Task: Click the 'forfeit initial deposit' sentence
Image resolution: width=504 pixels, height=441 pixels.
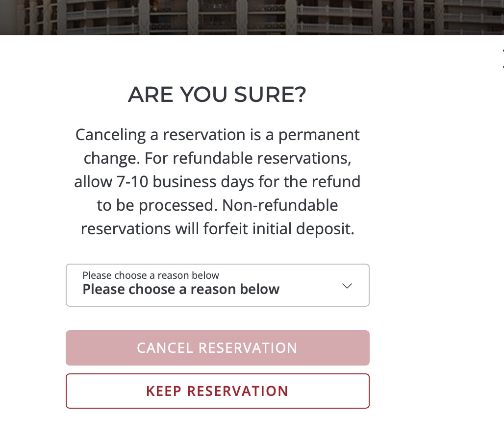Action: [217, 229]
